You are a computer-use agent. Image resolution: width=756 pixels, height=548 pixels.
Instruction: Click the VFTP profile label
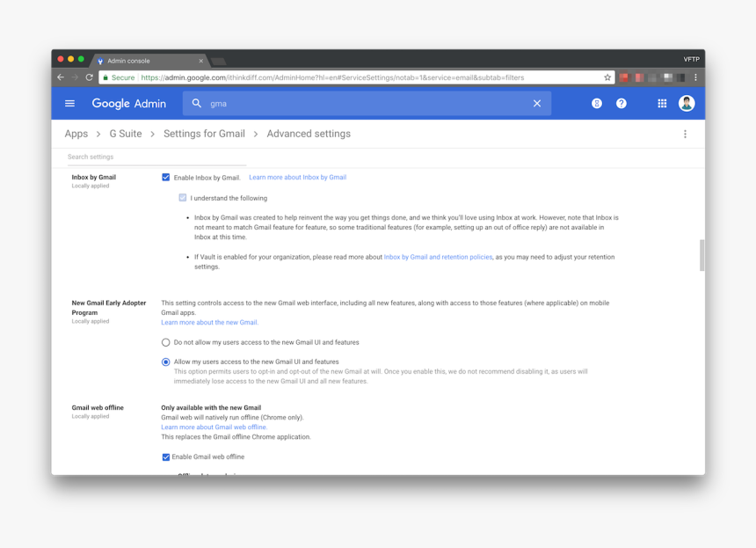pyautogui.click(x=691, y=59)
